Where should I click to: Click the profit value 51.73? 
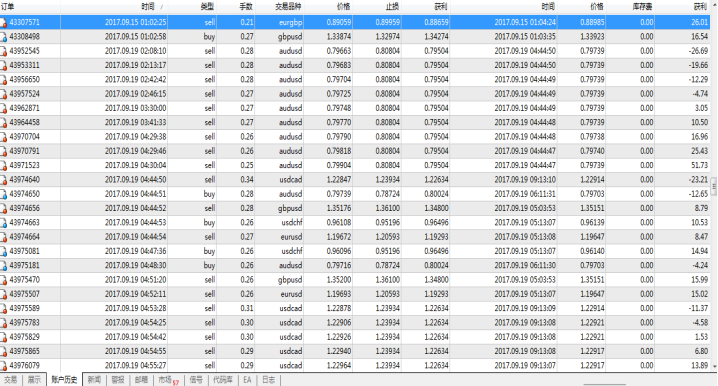click(x=700, y=165)
